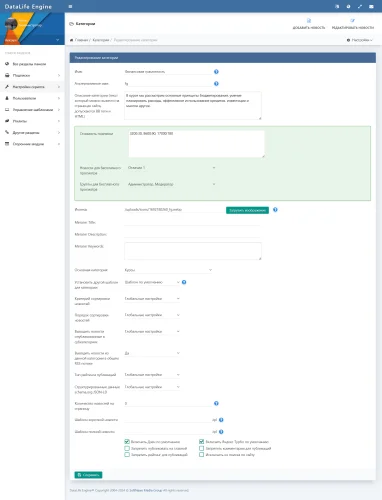This screenshot has width=382, height=500.
Task: Enable 'Запретить публиковать на главной' checkbox
Action: [127, 448]
